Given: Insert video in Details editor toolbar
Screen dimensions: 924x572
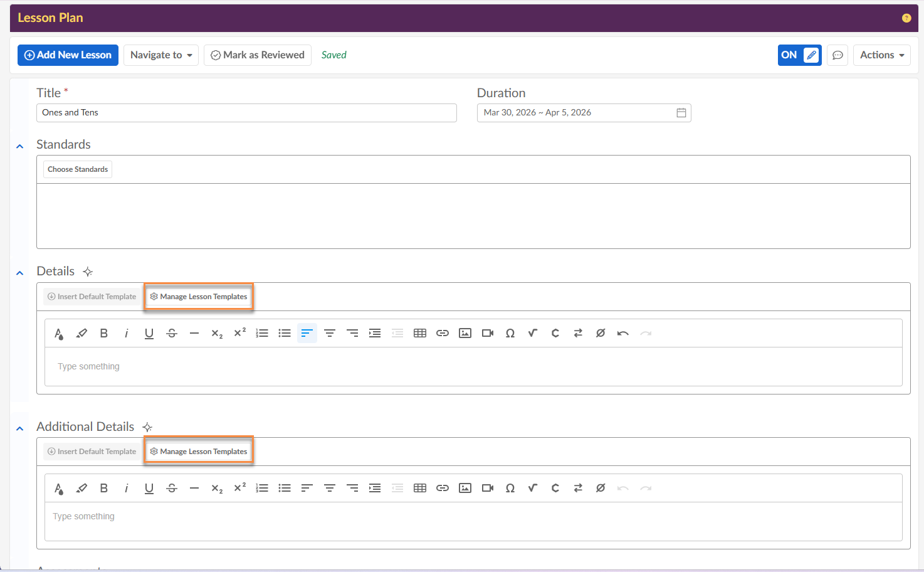Looking at the screenshot, I should (488, 333).
